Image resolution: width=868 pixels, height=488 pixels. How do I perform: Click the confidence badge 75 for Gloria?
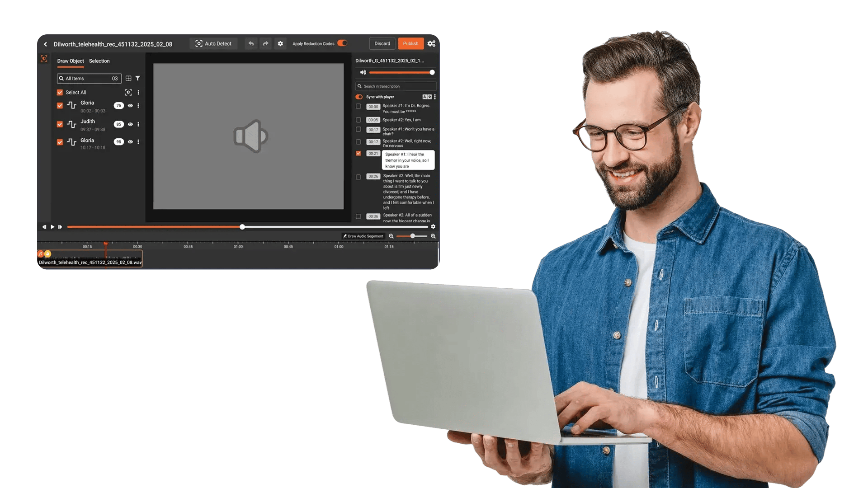[118, 105]
